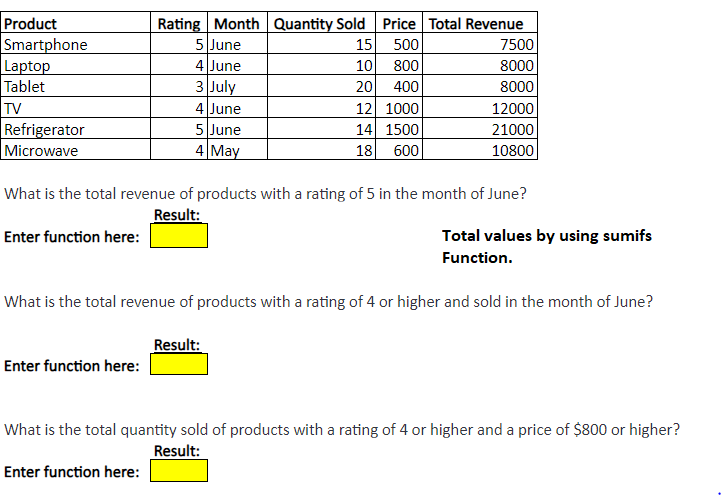Click the Smartphone product cell

click(76, 45)
